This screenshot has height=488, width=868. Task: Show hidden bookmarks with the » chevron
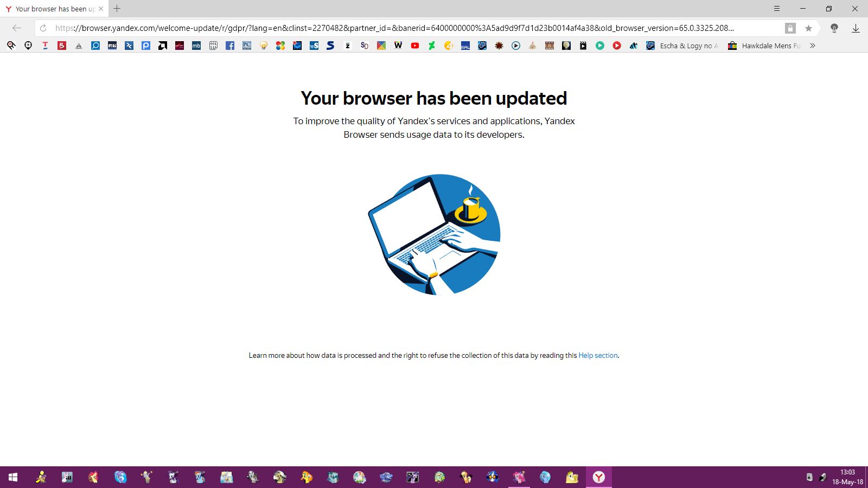point(812,46)
